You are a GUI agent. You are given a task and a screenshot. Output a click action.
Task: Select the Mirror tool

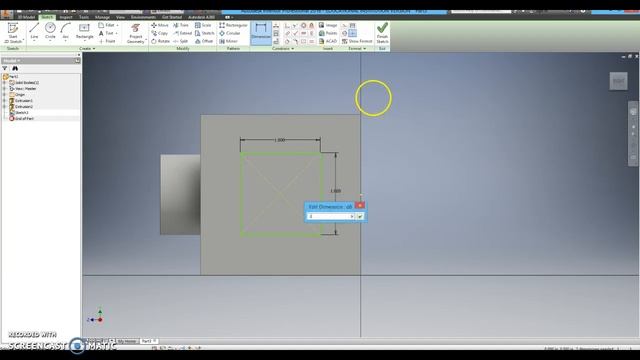pyautogui.click(x=228, y=41)
